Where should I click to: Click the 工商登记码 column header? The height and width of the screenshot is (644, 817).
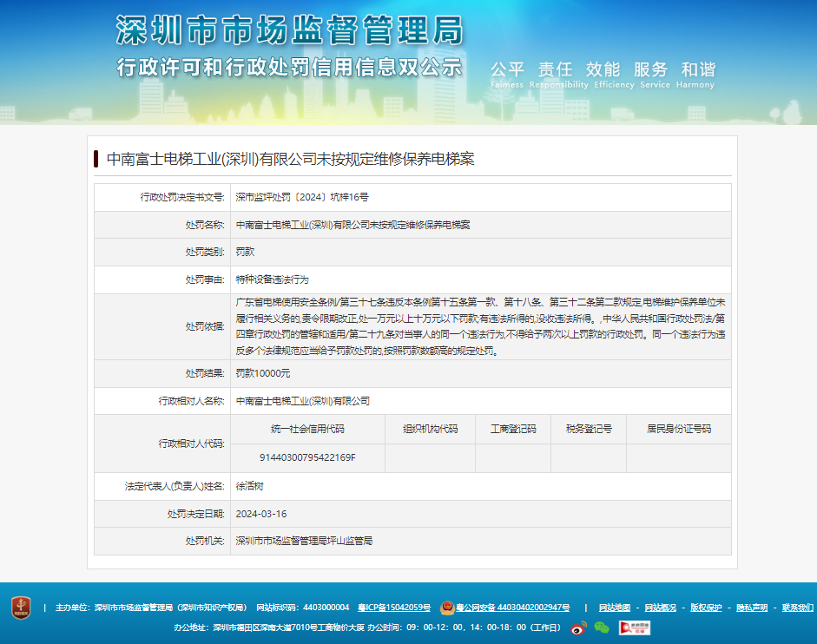[x=513, y=430]
